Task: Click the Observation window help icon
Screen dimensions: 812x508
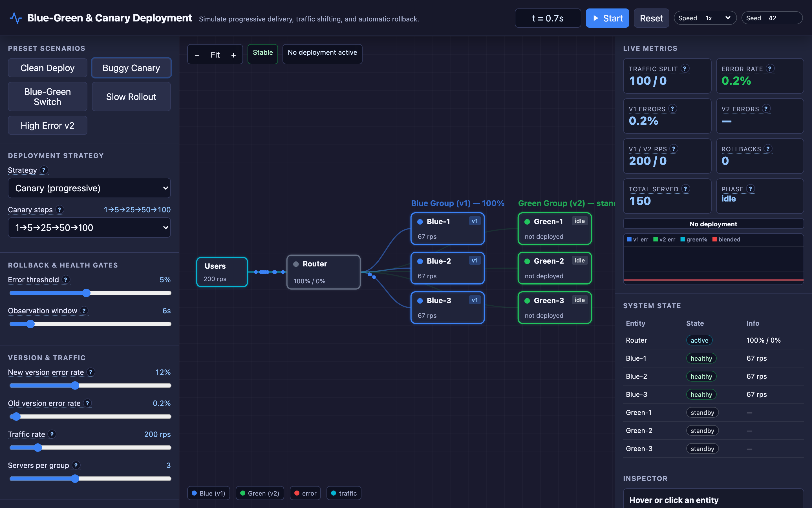Action: (x=84, y=310)
